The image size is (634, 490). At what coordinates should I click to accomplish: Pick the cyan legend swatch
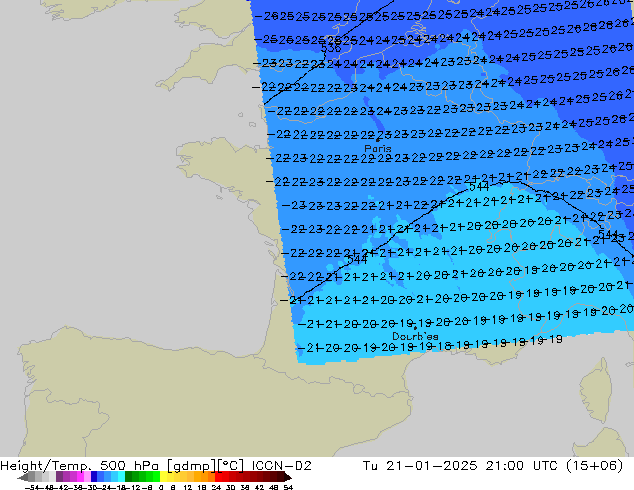[x=121, y=476]
